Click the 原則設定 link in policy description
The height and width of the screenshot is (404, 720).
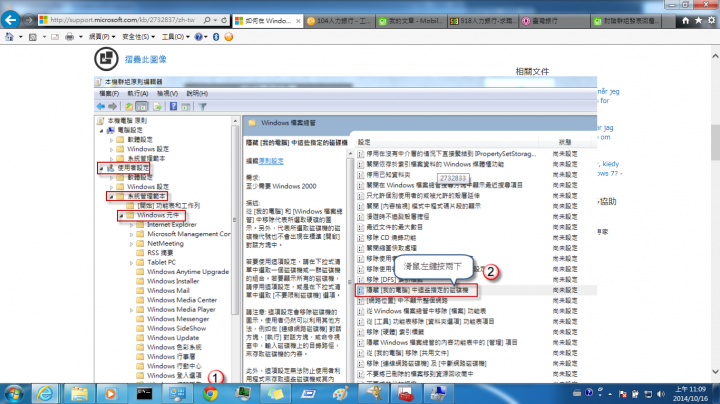[x=271, y=161]
